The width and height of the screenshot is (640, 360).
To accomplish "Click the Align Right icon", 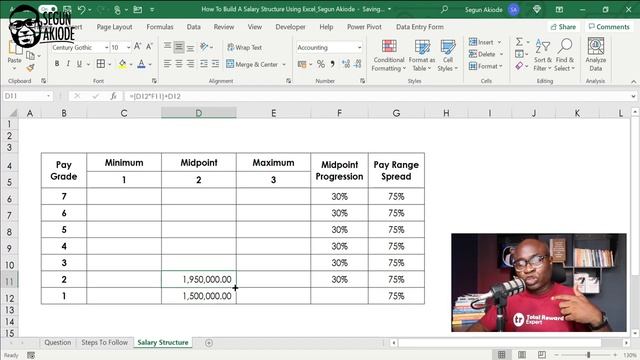I will [x=190, y=64].
